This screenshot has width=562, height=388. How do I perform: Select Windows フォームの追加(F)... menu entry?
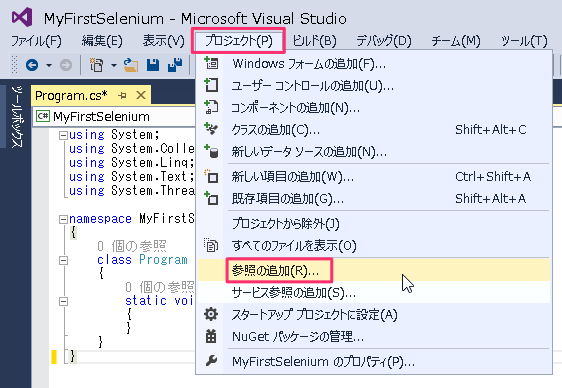[x=374, y=64]
